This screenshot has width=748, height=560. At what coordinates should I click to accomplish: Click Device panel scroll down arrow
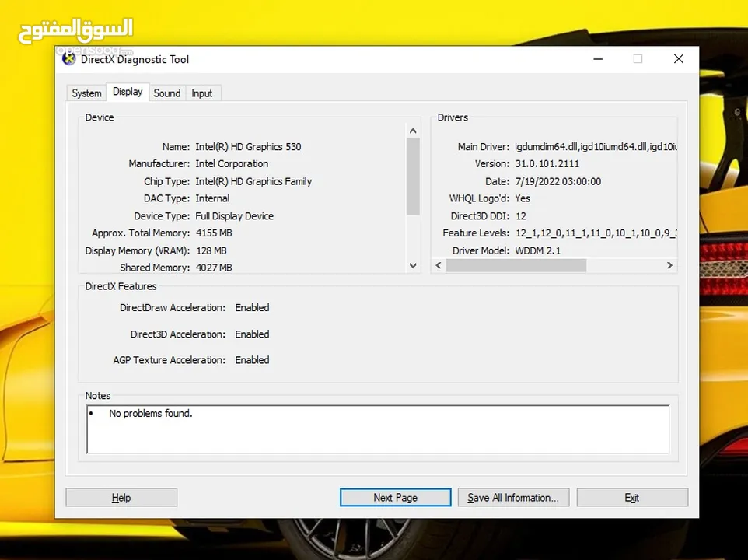[x=413, y=266]
